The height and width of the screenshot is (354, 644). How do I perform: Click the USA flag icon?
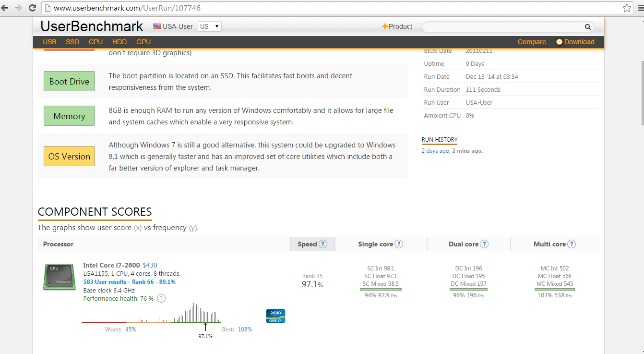pos(157,26)
